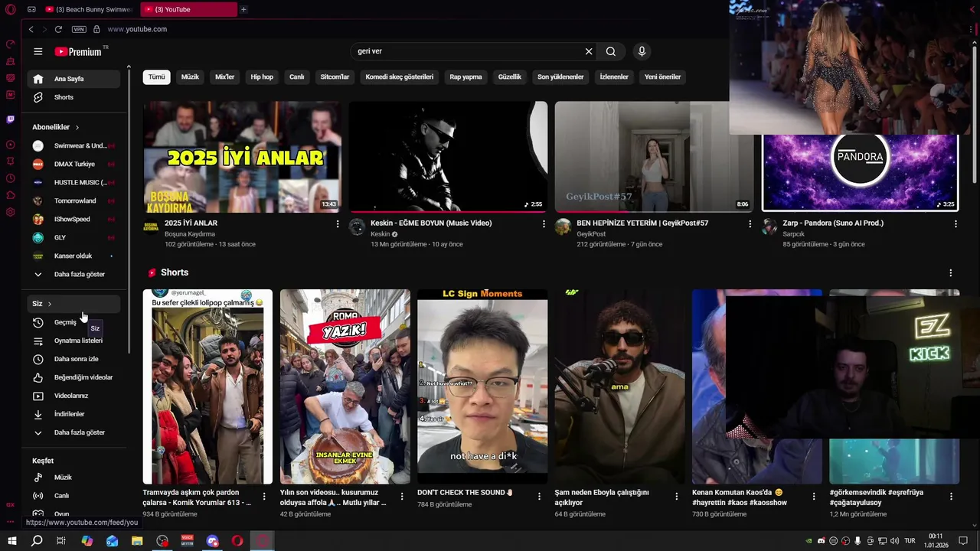This screenshot has height=551, width=980.
Task: Select the Müzik filter chip
Action: [190, 77]
